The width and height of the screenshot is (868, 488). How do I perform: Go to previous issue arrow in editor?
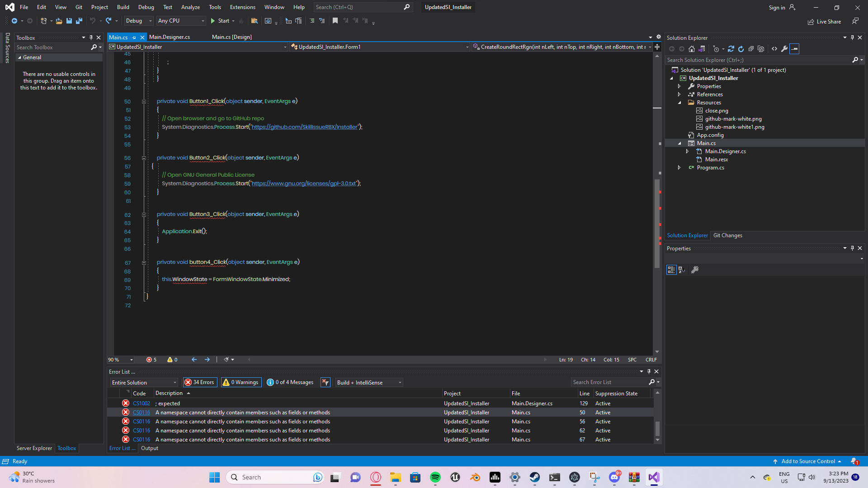coord(194,360)
